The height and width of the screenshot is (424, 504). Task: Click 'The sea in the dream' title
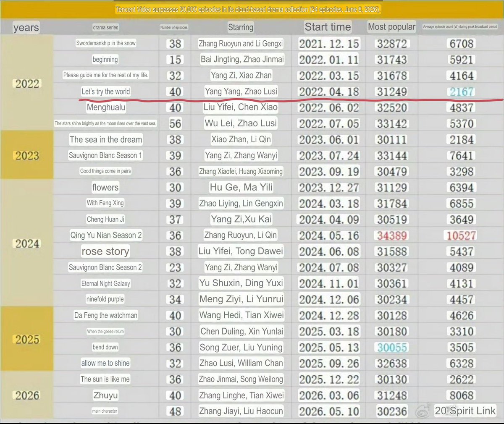tap(106, 139)
